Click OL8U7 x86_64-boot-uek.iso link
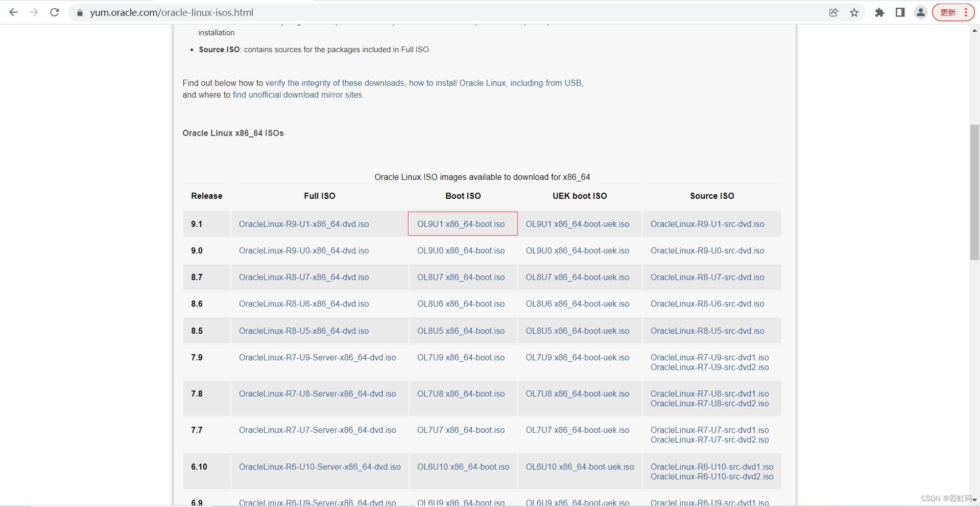This screenshot has height=507, width=980. (578, 277)
